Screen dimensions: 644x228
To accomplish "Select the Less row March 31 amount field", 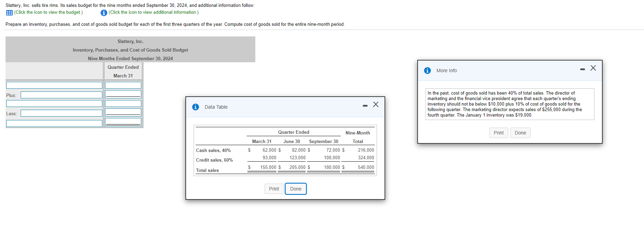I will click(123, 112).
